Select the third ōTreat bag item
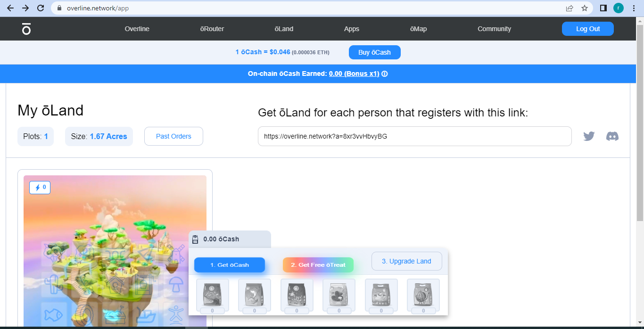Screen dimensions: 644x329 (297, 296)
